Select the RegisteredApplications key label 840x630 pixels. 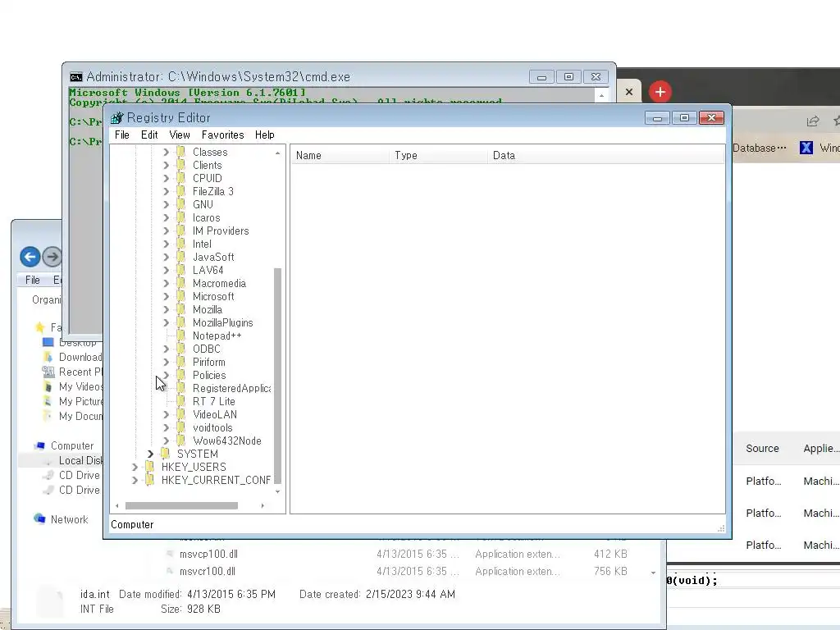pos(232,388)
